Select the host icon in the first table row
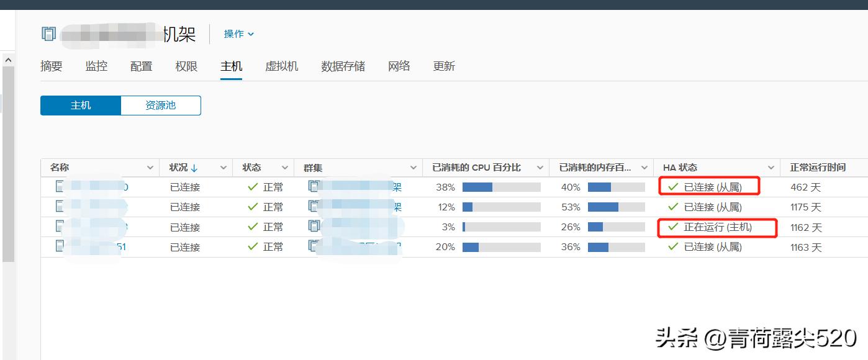 coord(60,187)
